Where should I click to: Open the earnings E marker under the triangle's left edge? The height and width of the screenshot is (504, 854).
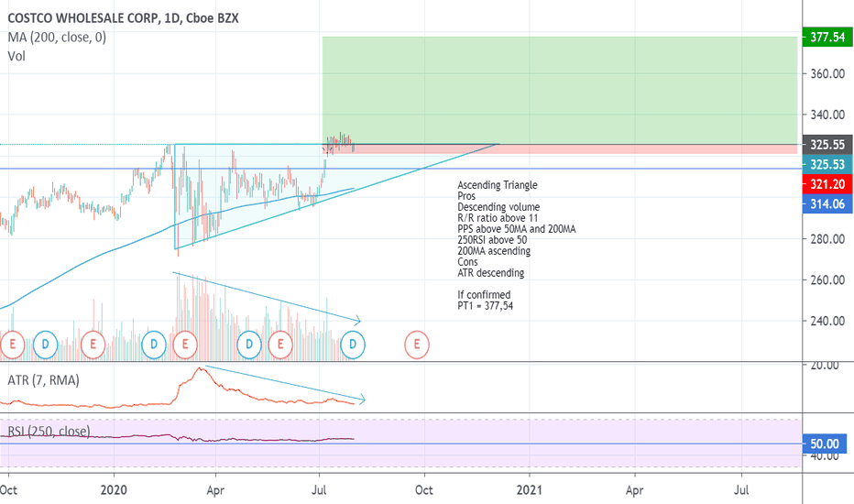[185, 345]
